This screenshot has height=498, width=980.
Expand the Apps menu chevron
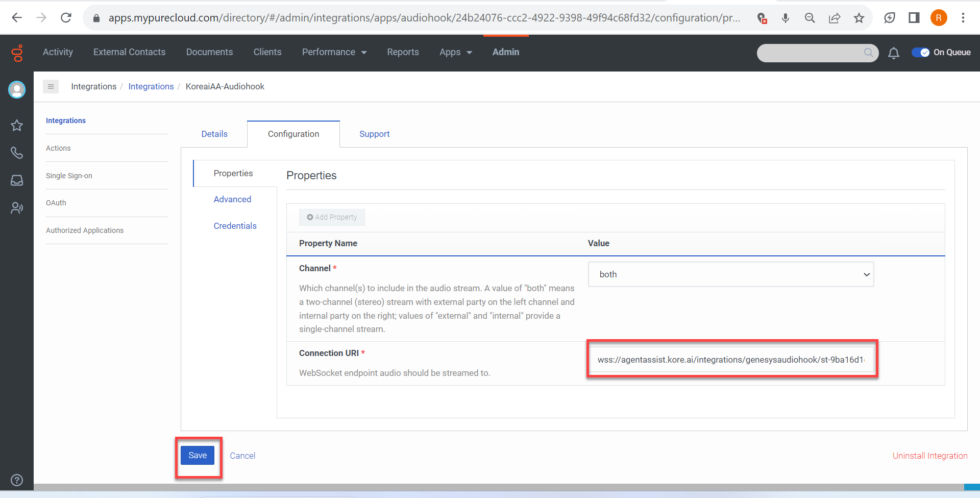pos(469,52)
